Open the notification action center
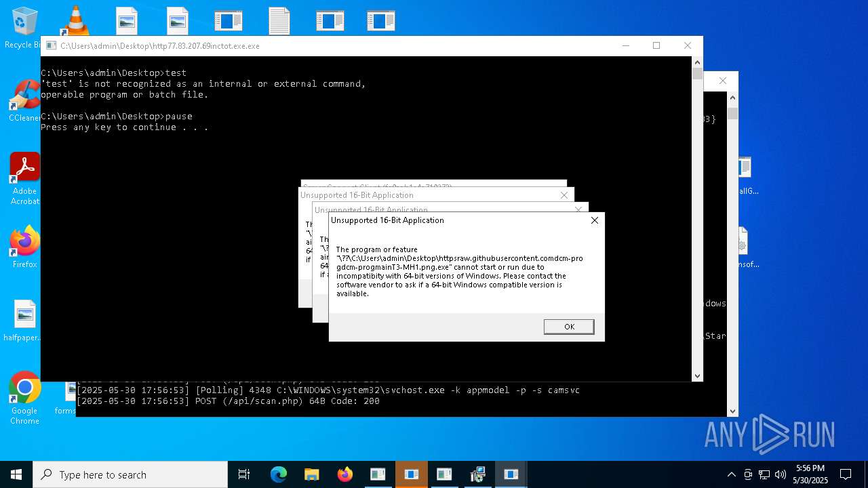868x488 pixels. tap(846, 474)
